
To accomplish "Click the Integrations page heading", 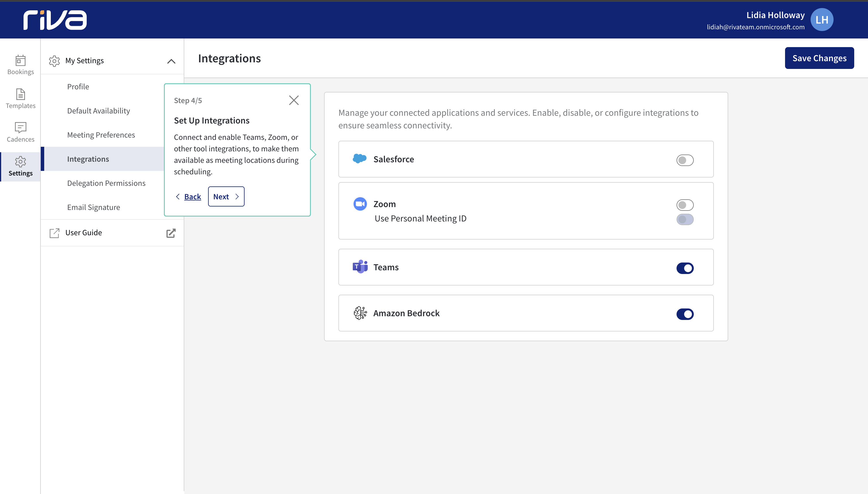I will click(x=229, y=58).
